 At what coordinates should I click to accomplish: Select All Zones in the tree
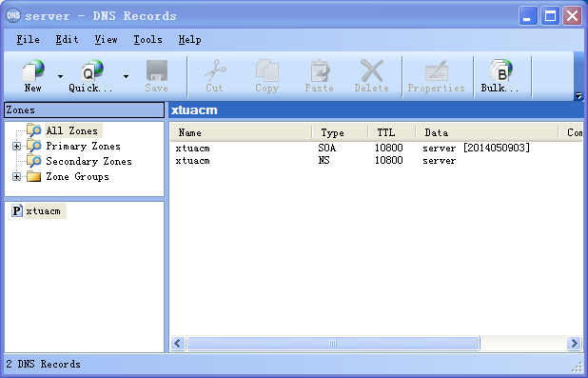[x=72, y=131]
